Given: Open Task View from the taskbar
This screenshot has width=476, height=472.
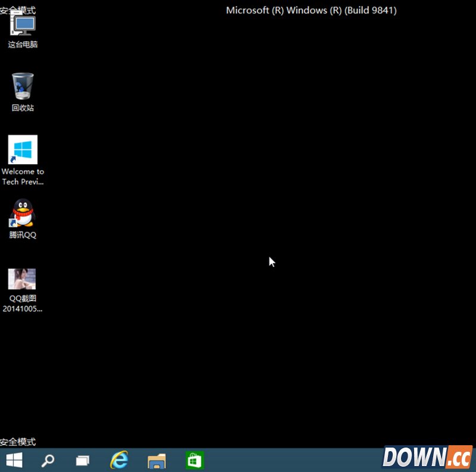Looking at the screenshot, I should point(83,460).
